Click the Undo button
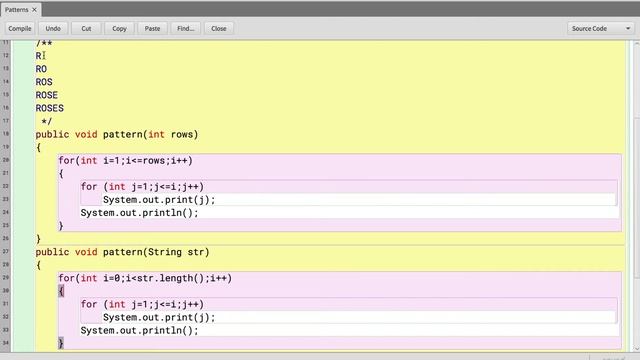 pyautogui.click(x=53, y=29)
